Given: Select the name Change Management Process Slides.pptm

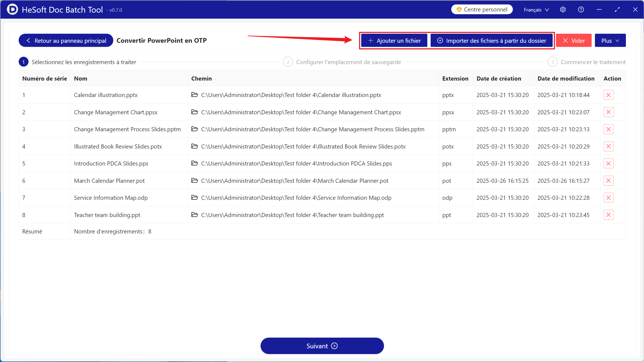Looking at the screenshot, I should click(127, 129).
